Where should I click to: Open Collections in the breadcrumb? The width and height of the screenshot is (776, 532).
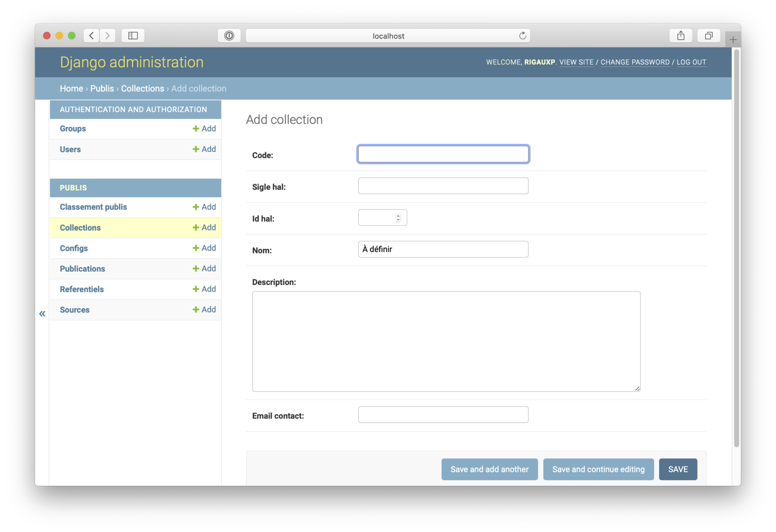click(x=143, y=89)
